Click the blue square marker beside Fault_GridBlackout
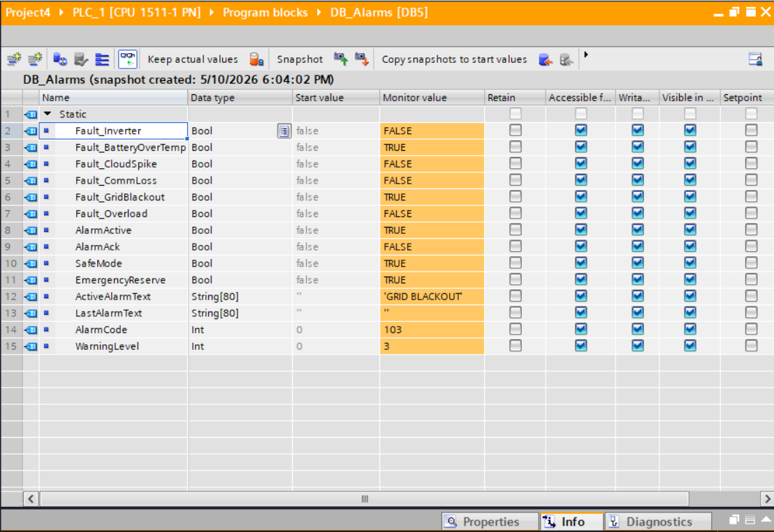 tap(46, 197)
